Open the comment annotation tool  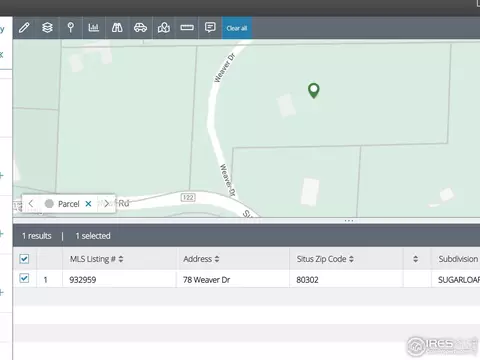[210, 28]
